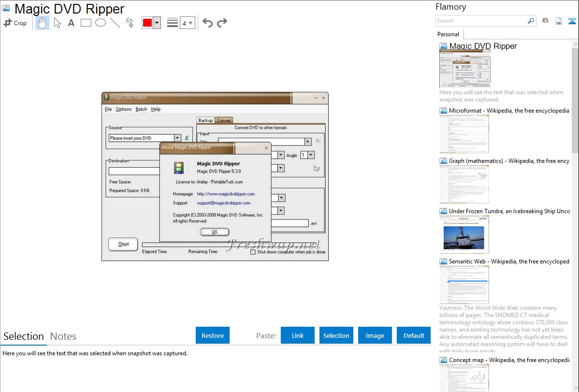Click the document page icon
Image resolution: width=579 pixels, height=392 pixels.
(x=559, y=21)
